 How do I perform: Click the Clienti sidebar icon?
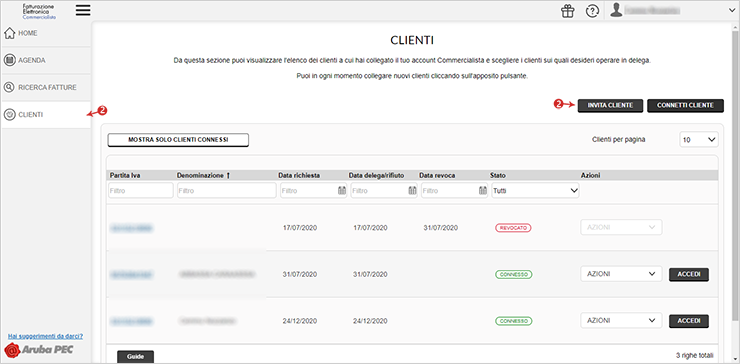point(9,114)
